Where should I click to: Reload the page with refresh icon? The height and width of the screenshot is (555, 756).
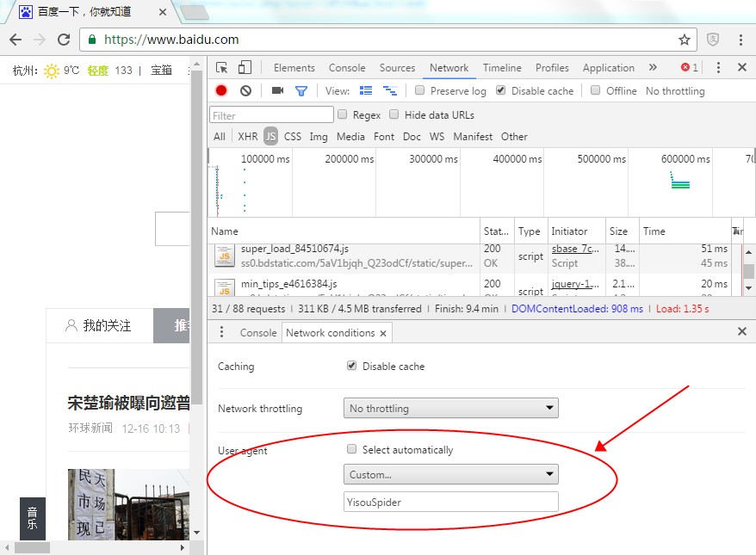(x=64, y=40)
